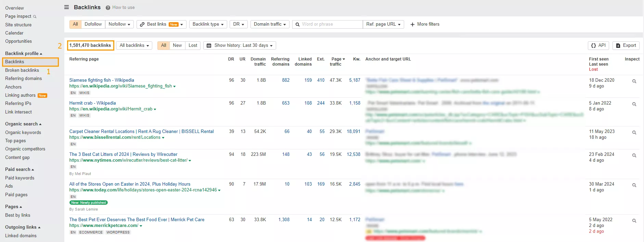Viewport: 644px width, 242px height.
Task: Select the All link-type filter
Action: pos(75,24)
